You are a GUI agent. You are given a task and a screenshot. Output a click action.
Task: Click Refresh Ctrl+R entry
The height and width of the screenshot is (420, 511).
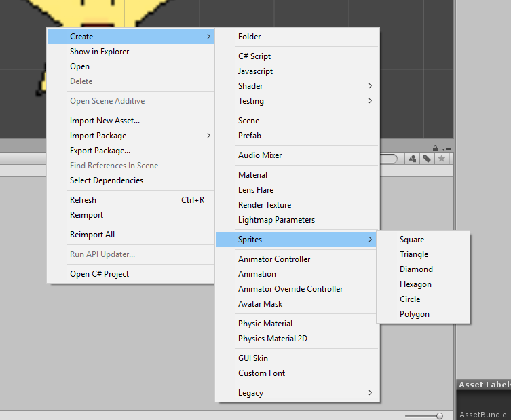coord(131,200)
